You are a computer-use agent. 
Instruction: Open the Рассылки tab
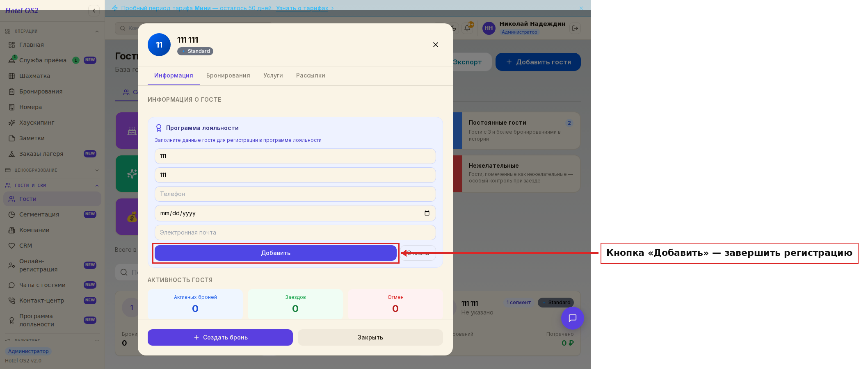pos(311,75)
